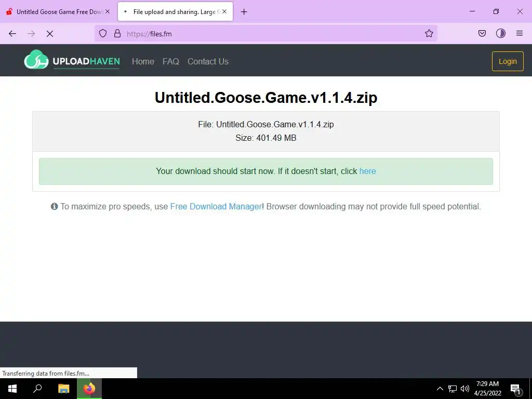This screenshot has width=532, height=399.
Task: Open the Firefox hamburger application menu
Action: click(520, 33)
